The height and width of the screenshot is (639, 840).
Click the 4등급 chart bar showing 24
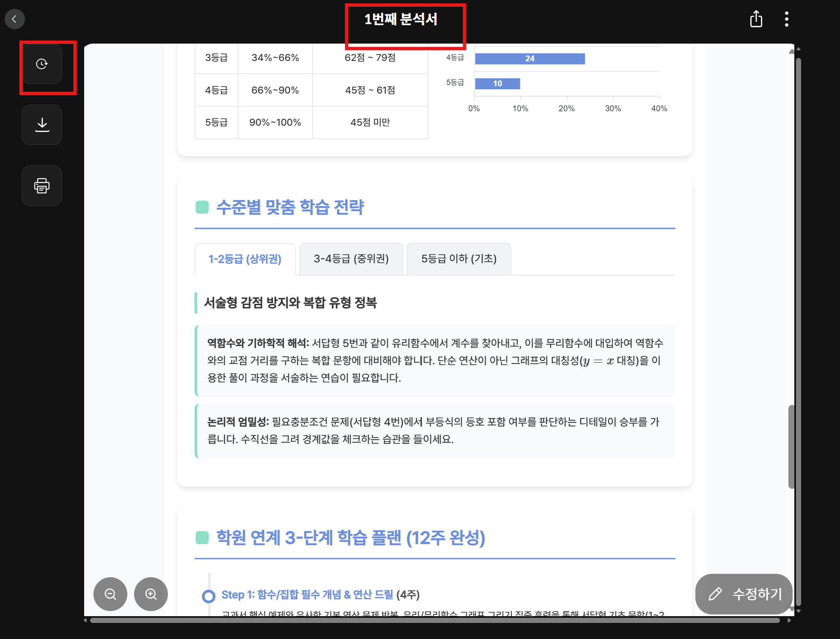pyautogui.click(x=530, y=59)
